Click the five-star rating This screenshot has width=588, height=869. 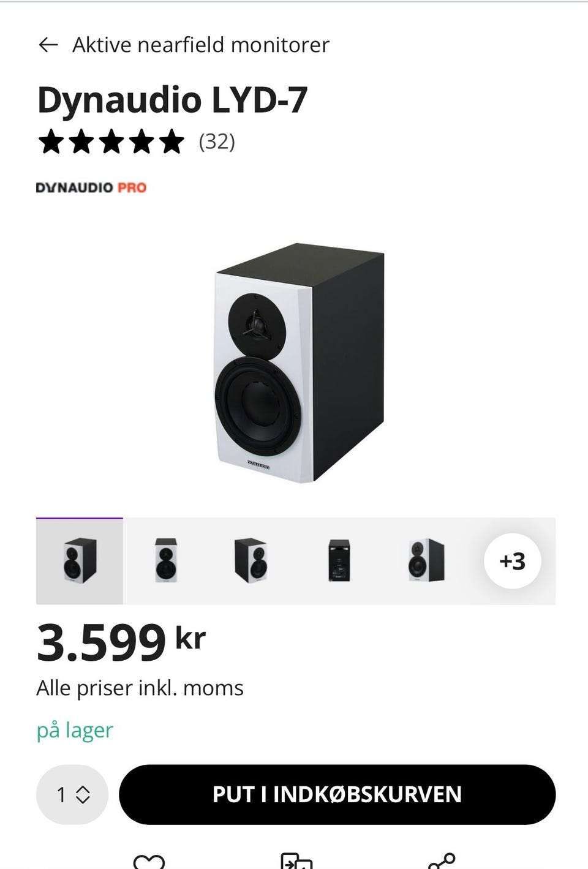(x=111, y=141)
